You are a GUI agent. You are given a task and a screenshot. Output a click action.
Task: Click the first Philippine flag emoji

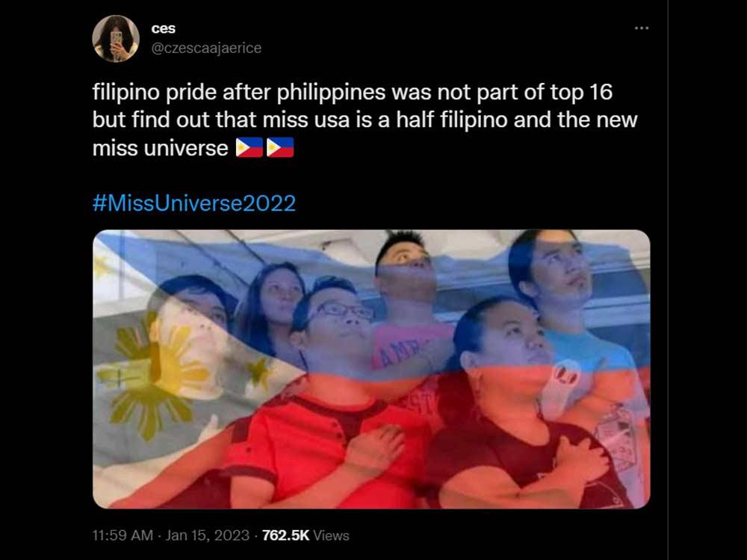(x=249, y=148)
